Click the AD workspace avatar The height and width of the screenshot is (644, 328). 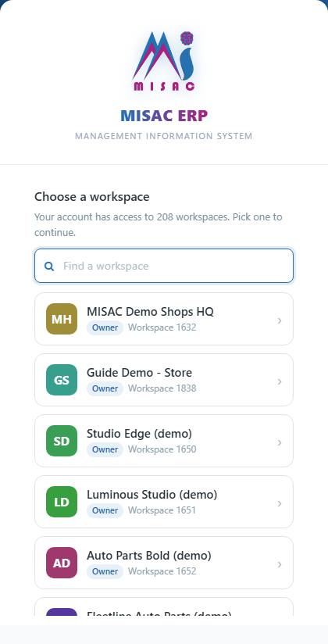62,563
